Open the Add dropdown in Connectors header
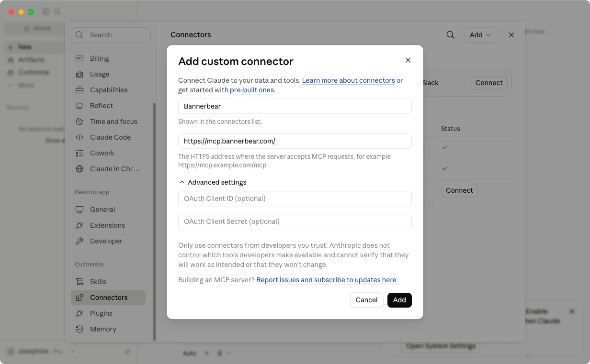590x364 pixels. pyautogui.click(x=481, y=35)
